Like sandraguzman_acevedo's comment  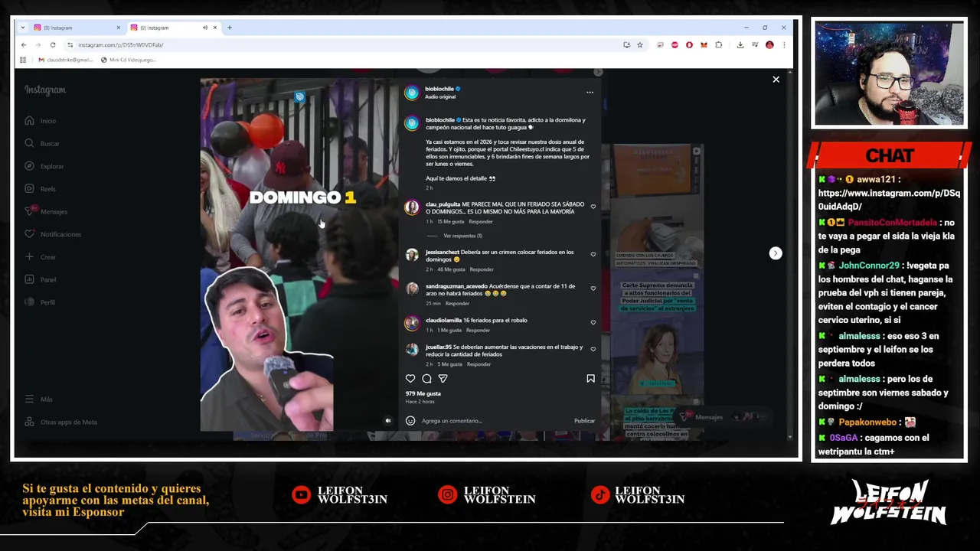(593, 289)
